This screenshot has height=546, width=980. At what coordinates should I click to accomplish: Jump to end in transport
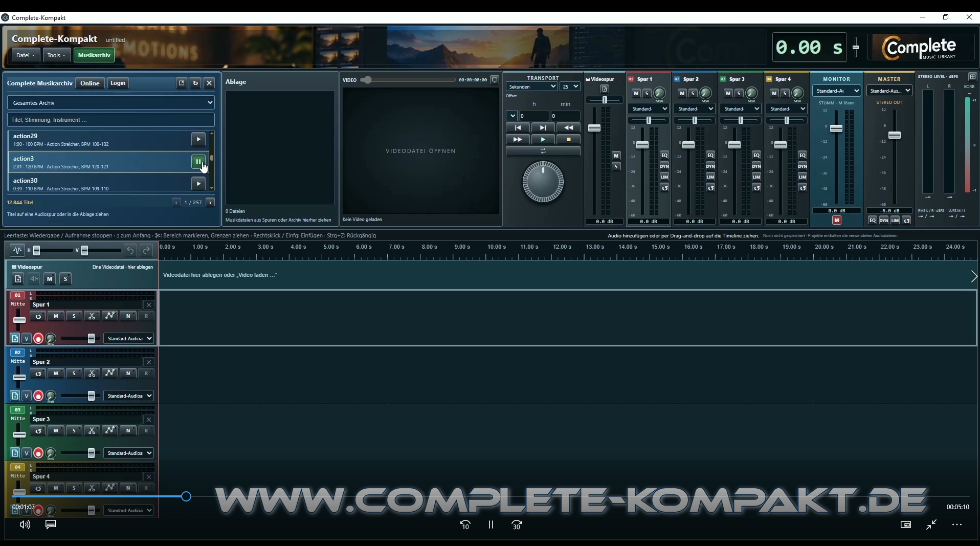(x=543, y=128)
